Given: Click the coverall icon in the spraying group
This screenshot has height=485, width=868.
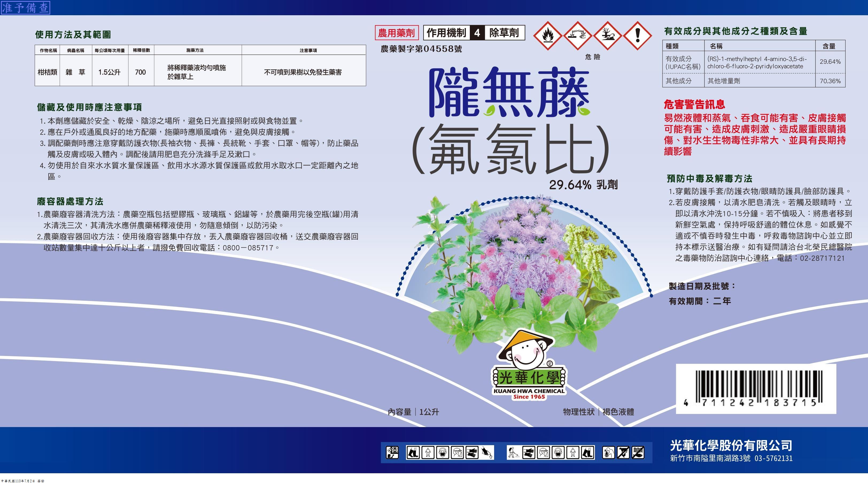Looking at the screenshot, I should tap(573, 452).
